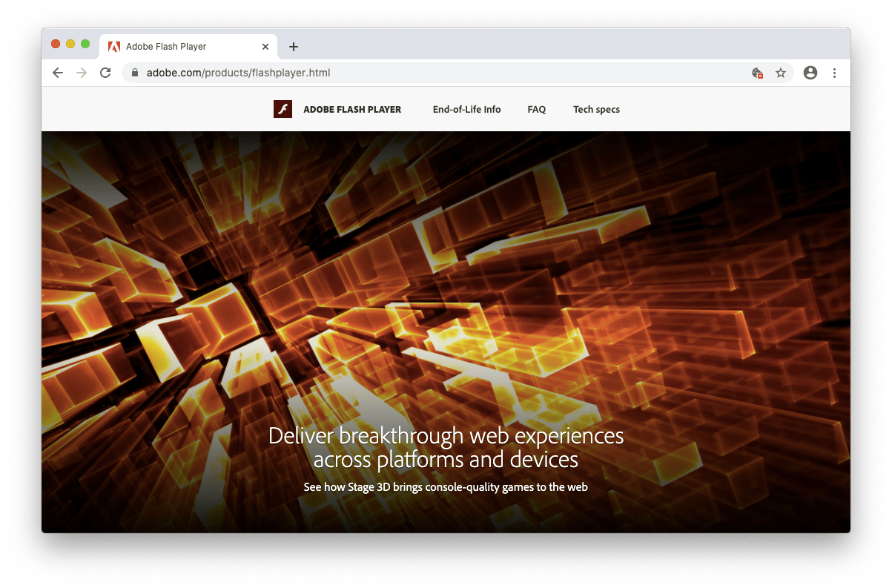Open the FAQ section

[536, 109]
